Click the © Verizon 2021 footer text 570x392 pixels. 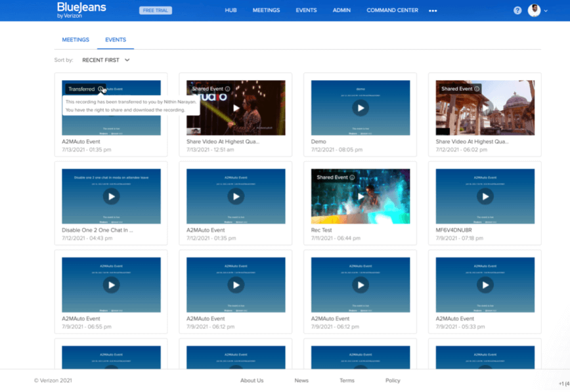click(x=53, y=380)
